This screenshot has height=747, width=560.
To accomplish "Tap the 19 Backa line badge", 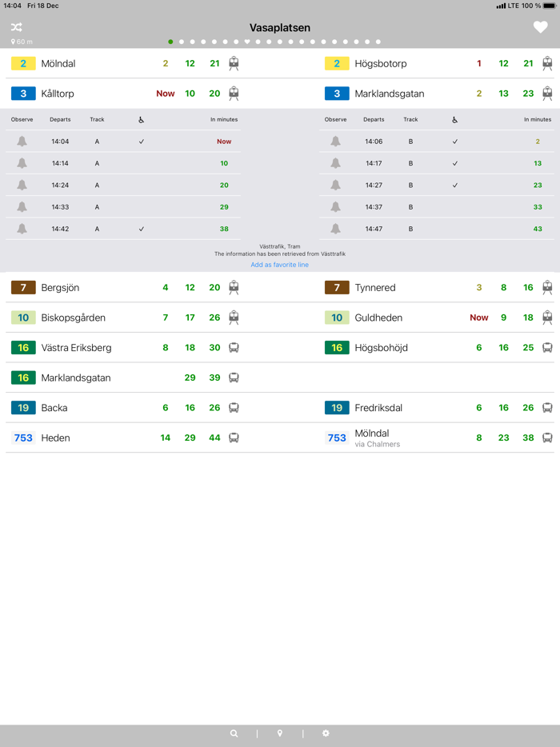I will tap(23, 408).
